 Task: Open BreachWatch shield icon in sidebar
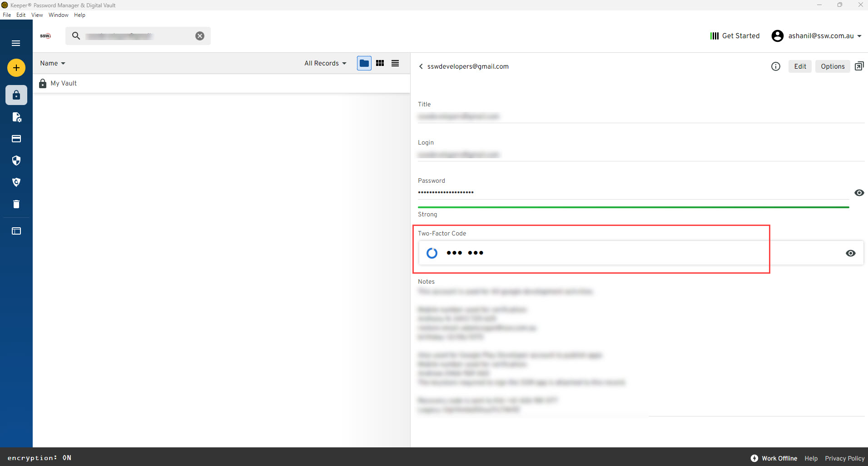click(16, 182)
